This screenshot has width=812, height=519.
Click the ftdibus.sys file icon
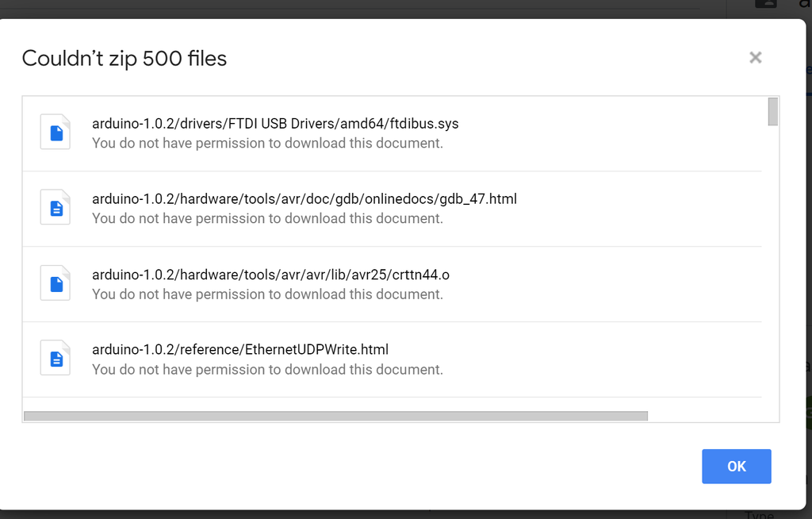pos(56,133)
